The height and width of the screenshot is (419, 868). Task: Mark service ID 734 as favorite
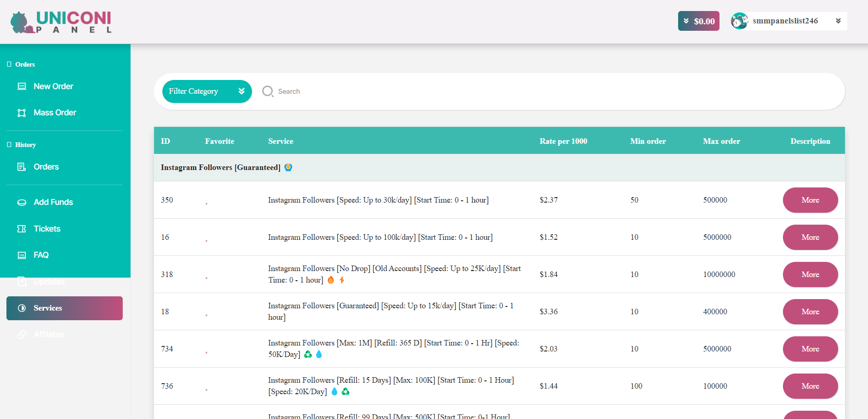click(206, 352)
